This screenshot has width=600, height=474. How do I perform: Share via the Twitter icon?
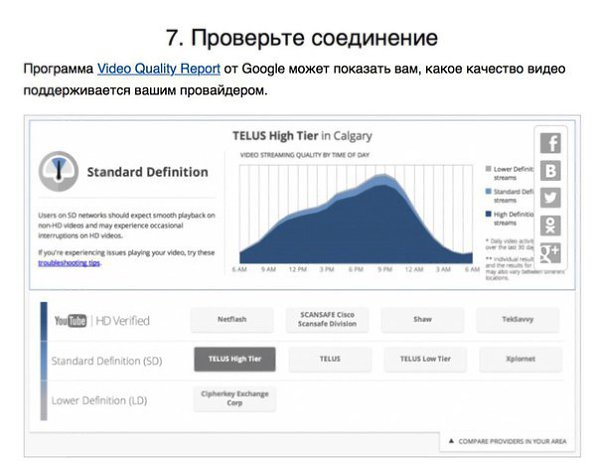pos(550,198)
